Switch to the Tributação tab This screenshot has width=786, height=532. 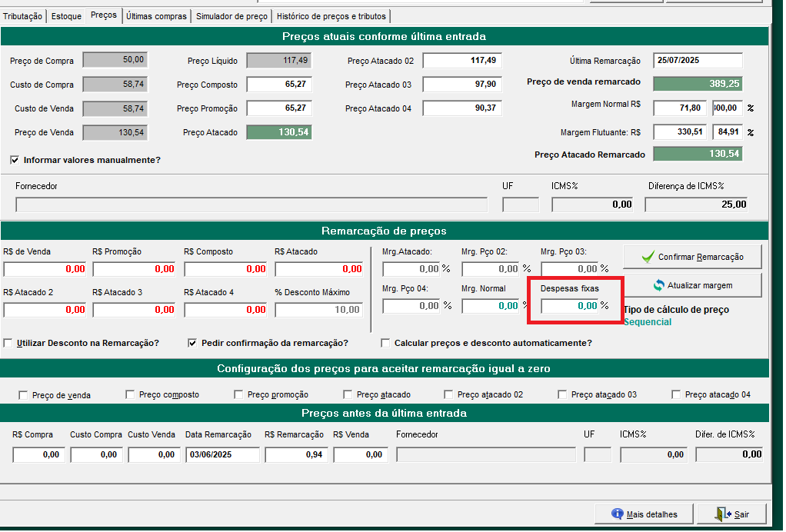pyautogui.click(x=23, y=16)
